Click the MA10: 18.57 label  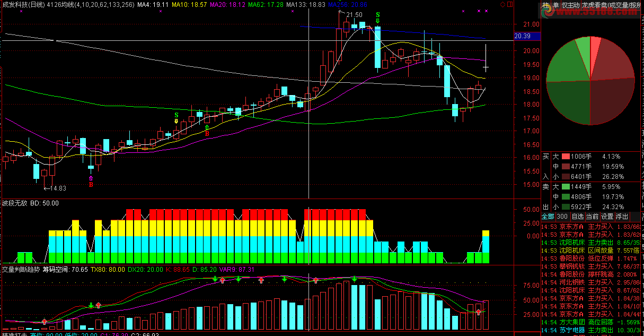(x=190, y=4)
